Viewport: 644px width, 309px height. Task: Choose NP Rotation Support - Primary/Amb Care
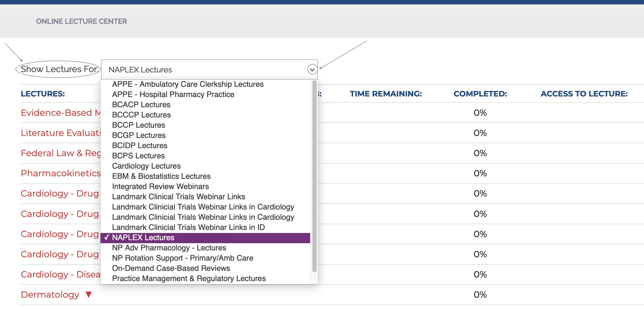coord(205,258)
